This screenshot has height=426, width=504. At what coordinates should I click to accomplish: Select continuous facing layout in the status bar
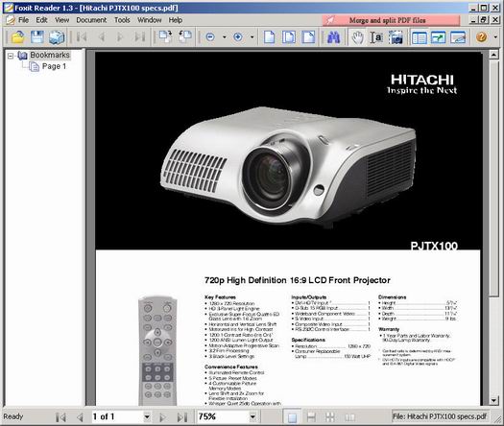[330, 417]
